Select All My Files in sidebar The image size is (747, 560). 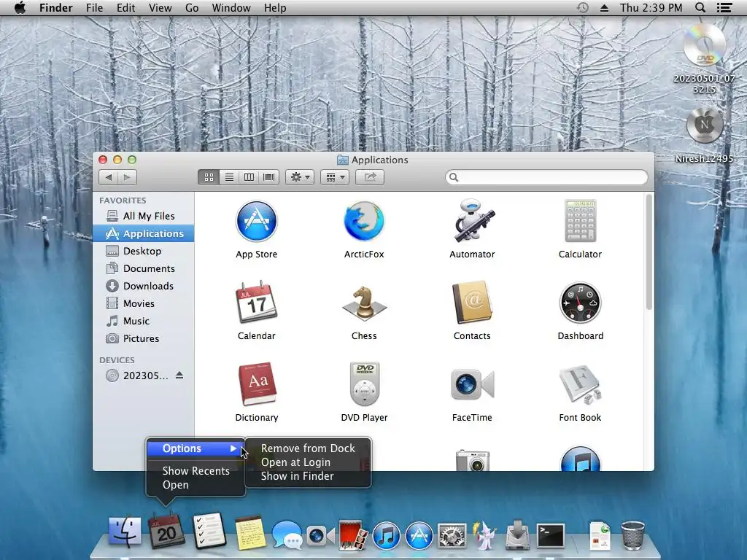coord(144,216)
